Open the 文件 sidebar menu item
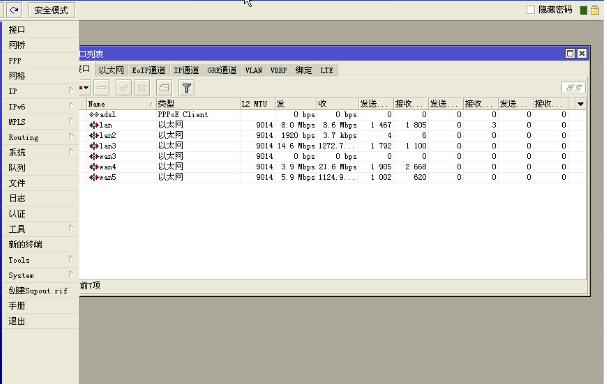 tap(41, 183)
